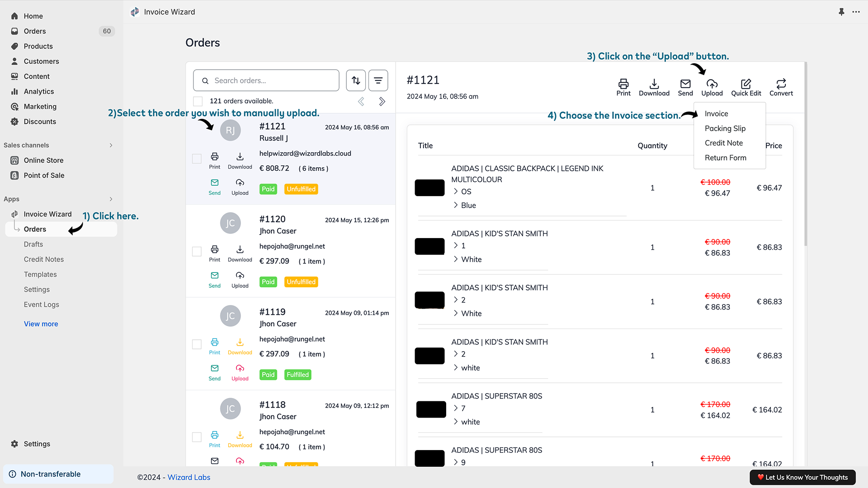The image size is (868, 488).
Task: Download order #1119 from the list card
Action: tap(240, 346)
